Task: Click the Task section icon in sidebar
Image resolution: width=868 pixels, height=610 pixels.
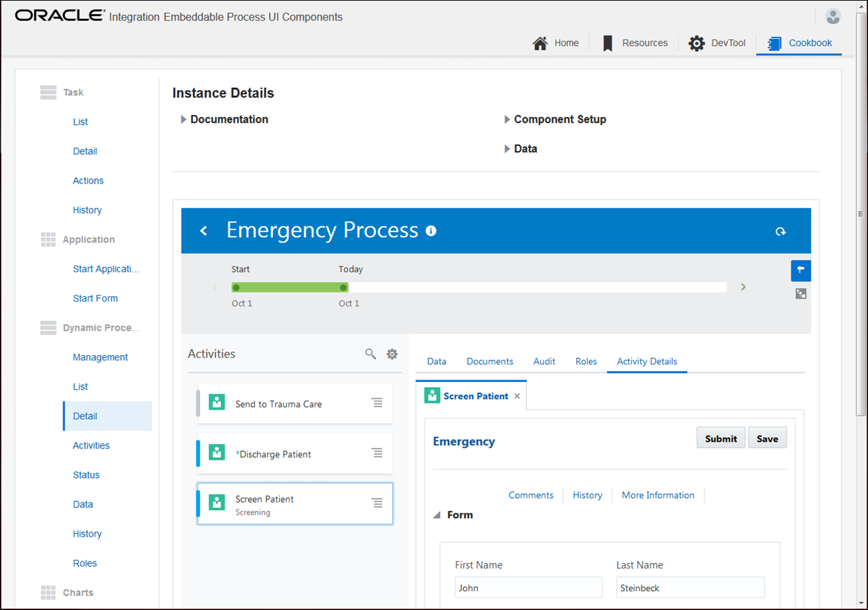Action: point(48,93)
